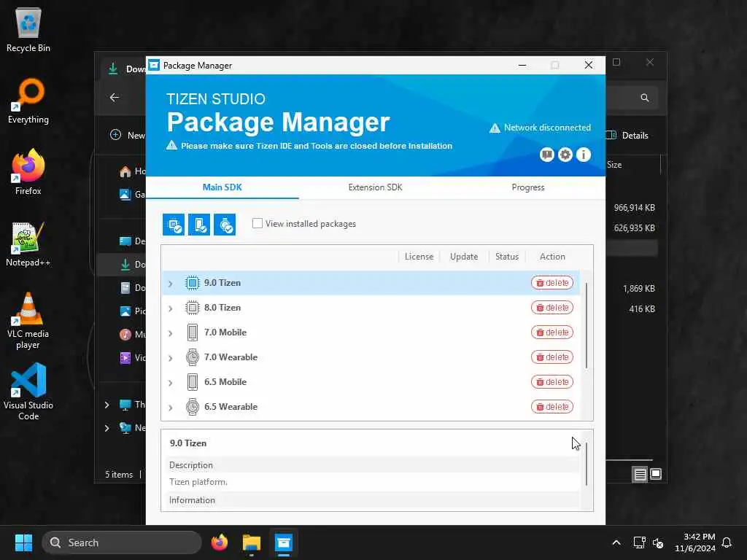The height and width of the screenshot is (560, 747).
Task: Click the 6.5 Wearable watch icon
Action: (x=193, y=407)
